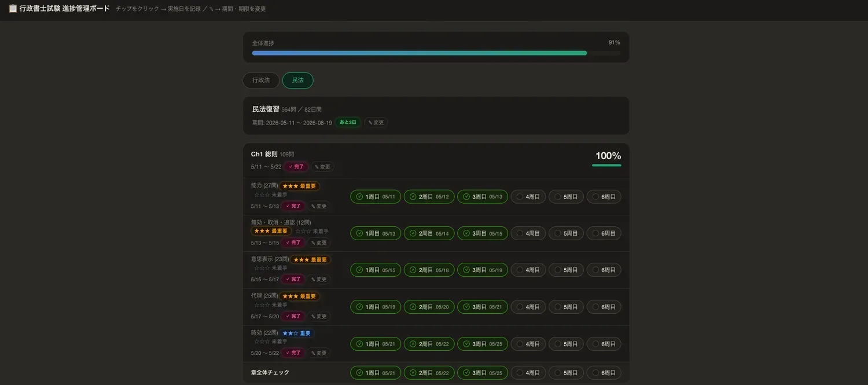Mark 5周目 done for 時効
The width and height of the screenshot is (868, 385).
tap(566, 344)
